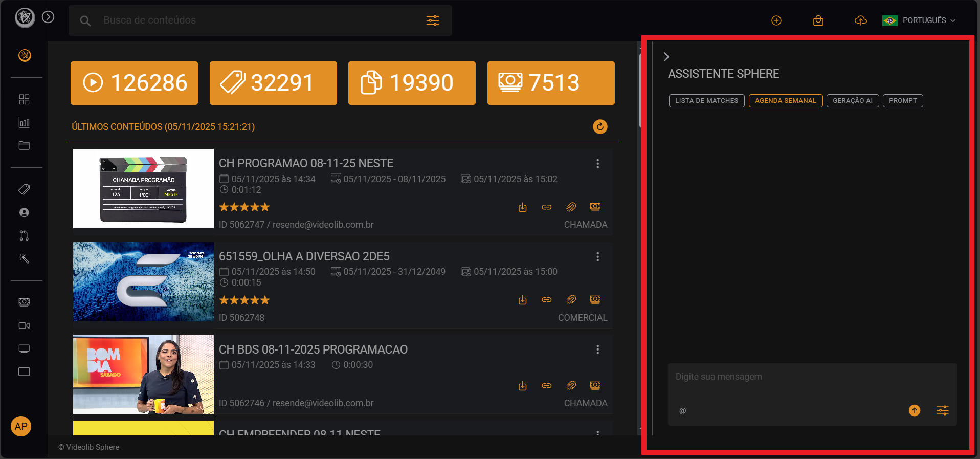Click money icon for CH BDS row
The image size is (980, 459).
click(595, 386)
